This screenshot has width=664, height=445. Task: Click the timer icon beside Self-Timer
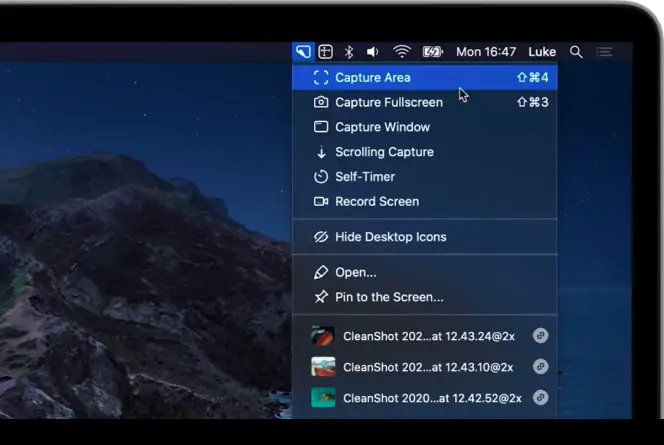321,177
